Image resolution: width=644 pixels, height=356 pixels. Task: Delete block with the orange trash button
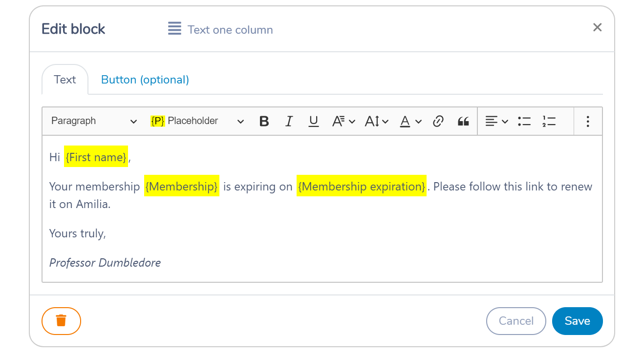tap(61, 321)
